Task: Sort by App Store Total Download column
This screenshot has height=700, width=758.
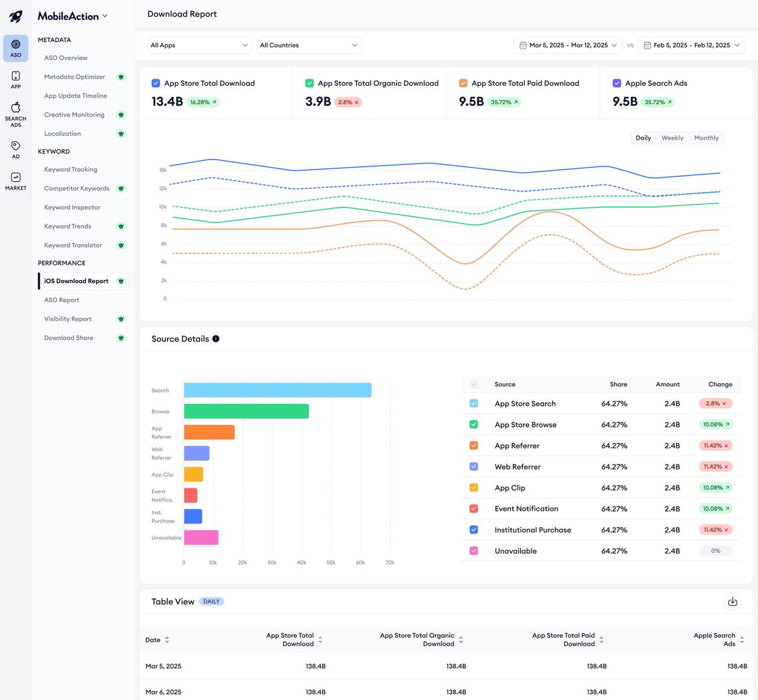Action: coord(320,640)
